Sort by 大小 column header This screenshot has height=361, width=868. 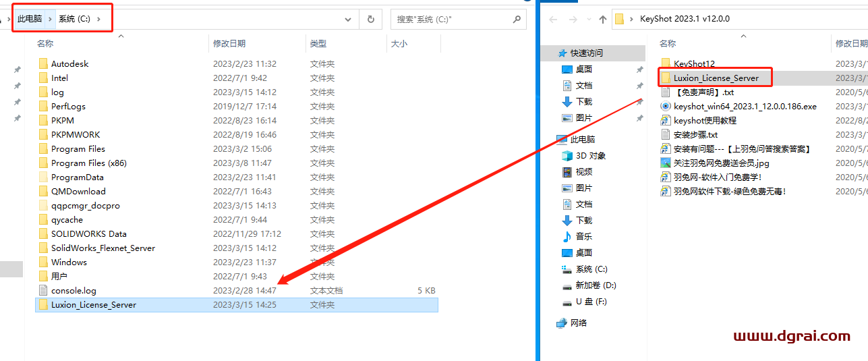pyautogui.click(x=399, y=43)
